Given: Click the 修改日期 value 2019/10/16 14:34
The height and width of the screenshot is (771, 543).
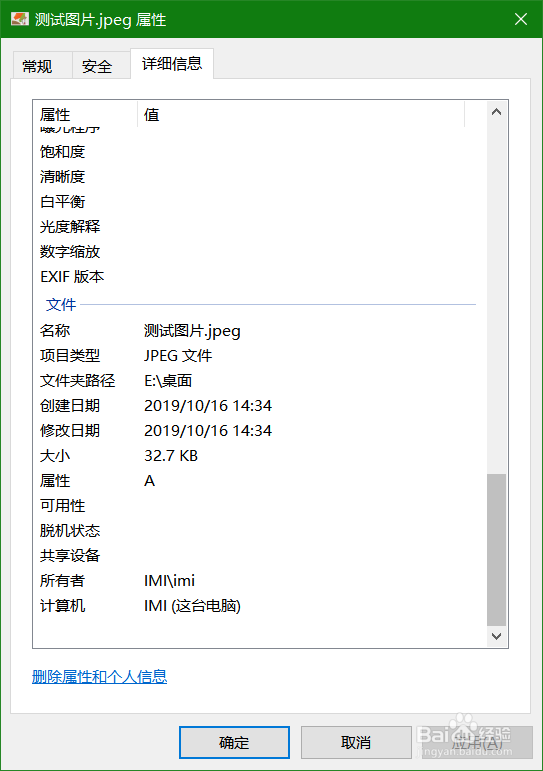Looking at the screenshot, I should (x=208, y=431).
